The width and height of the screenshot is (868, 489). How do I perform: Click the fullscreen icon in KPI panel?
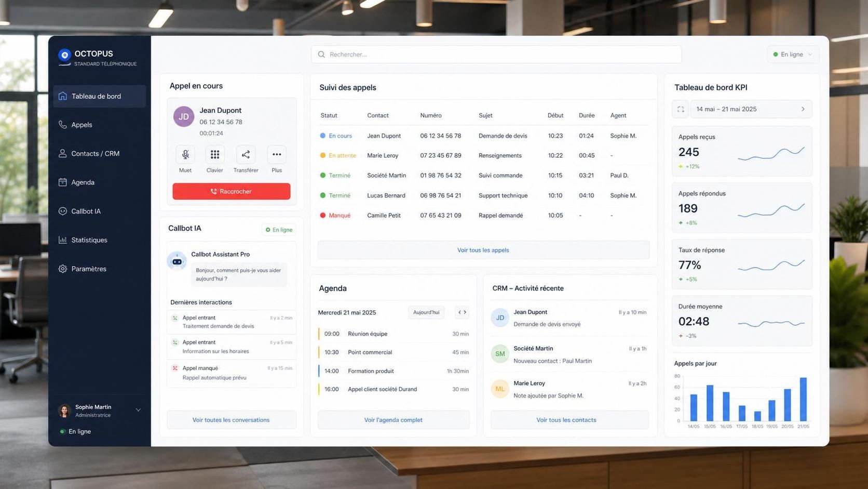(x=681, y=109)
